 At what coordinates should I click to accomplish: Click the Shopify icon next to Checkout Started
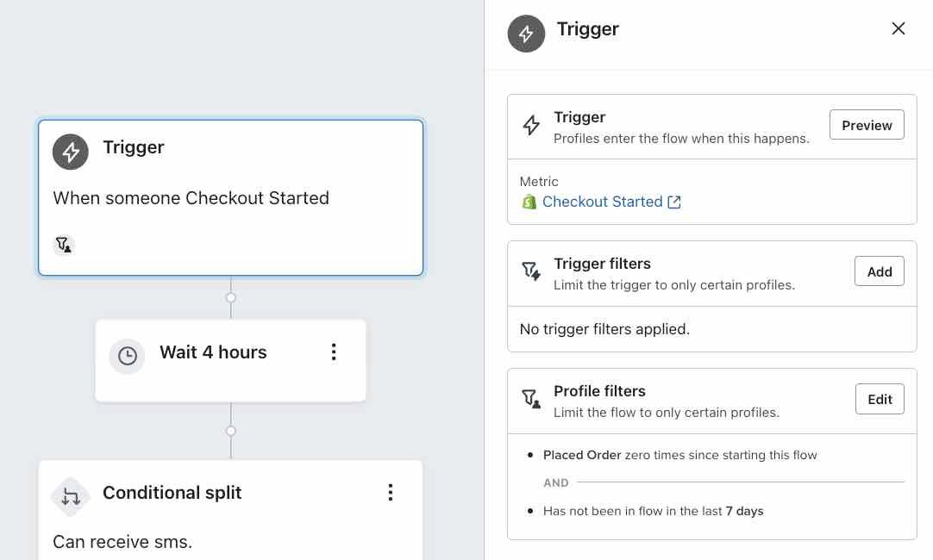529,202
